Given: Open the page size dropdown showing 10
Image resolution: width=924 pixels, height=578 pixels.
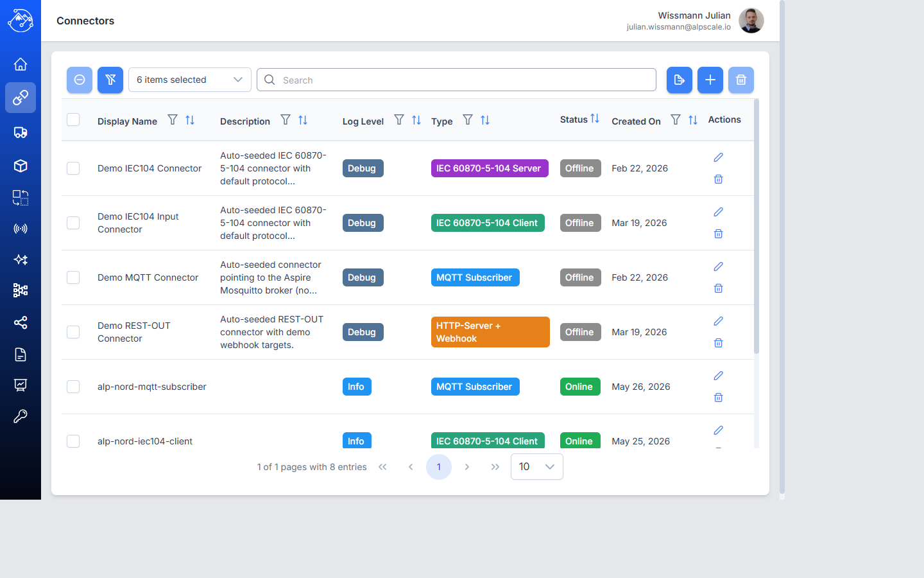Looking at the screenshot, I should coord(537,467).
